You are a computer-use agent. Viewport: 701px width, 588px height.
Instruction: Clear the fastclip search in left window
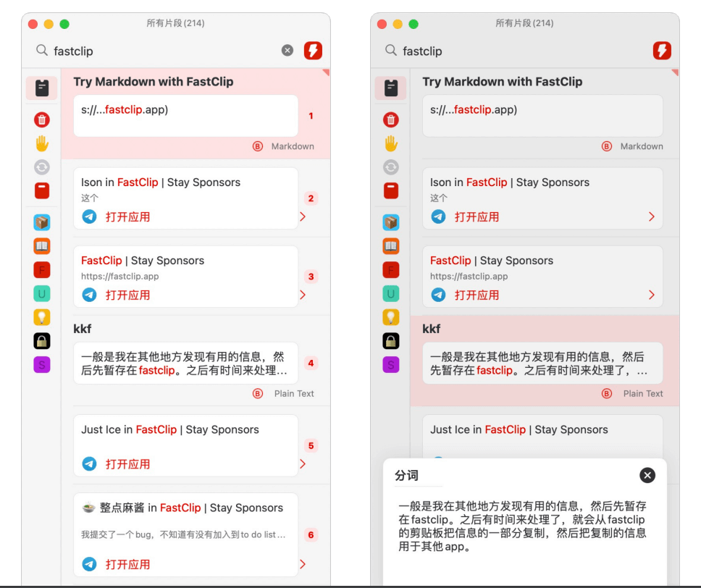point(287,51)
